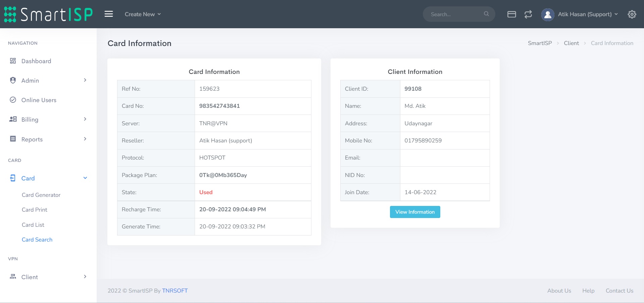Click the Client breadcrumb link
This screenshot has width=644, height=303.
(571, 43)
